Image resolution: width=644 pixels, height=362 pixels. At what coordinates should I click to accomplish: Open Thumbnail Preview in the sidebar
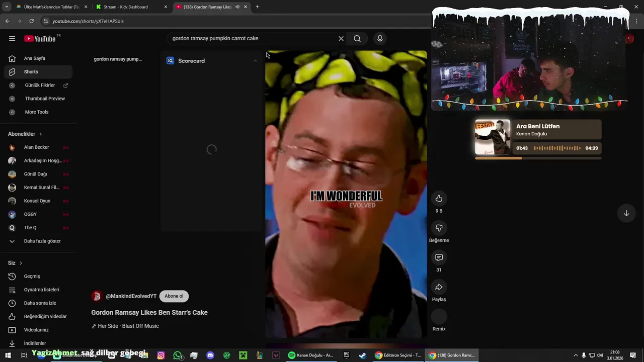[x=38, y=99]
